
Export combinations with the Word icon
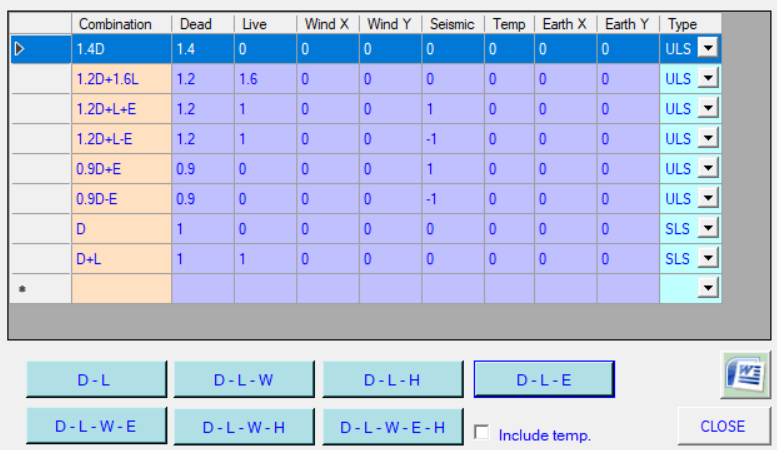tap(745, 375)
